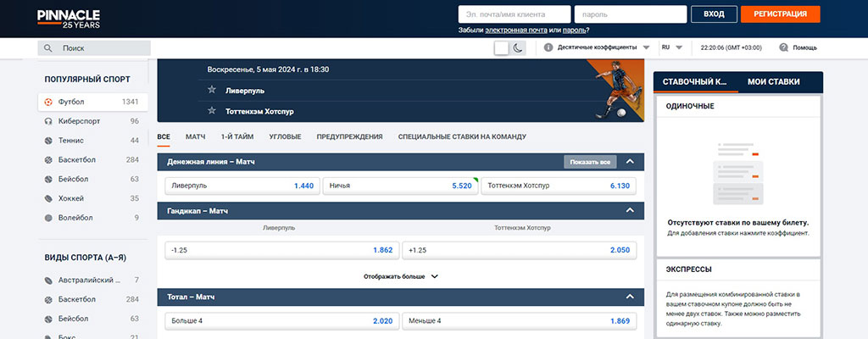Click the ОДИНОЧНЫЕ heading in bet slip
The height and width of the screenshot is (339, 868).
pos(690,106)
